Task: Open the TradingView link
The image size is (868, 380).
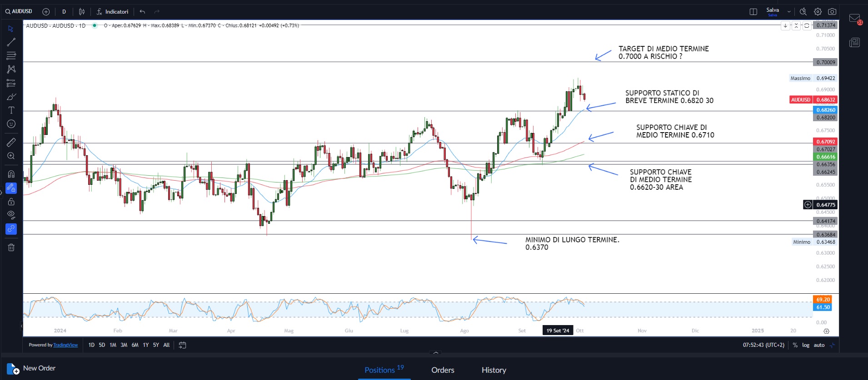Action: tap(65, 345)
